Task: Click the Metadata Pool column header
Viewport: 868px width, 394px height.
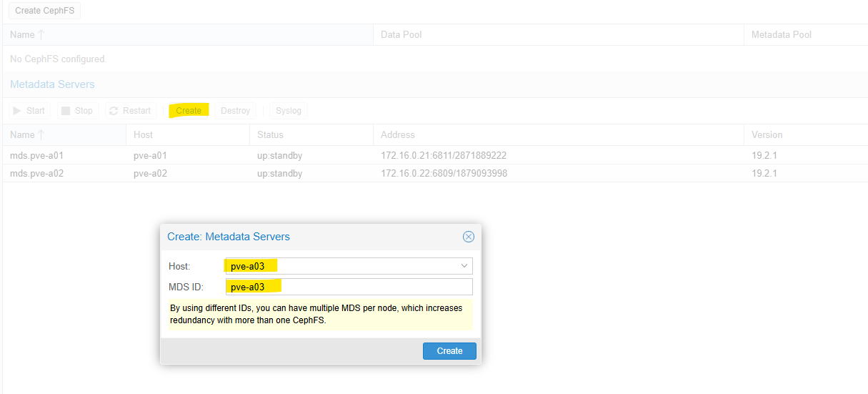Action: point(781,34)
